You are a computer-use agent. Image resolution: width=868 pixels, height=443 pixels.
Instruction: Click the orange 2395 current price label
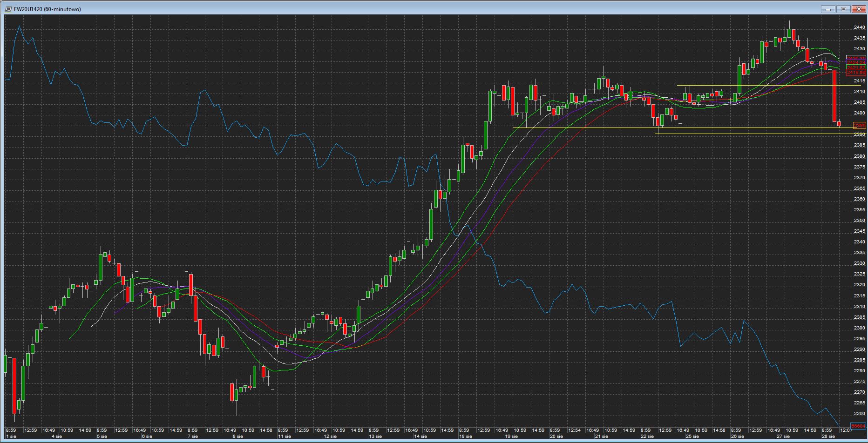859,126
